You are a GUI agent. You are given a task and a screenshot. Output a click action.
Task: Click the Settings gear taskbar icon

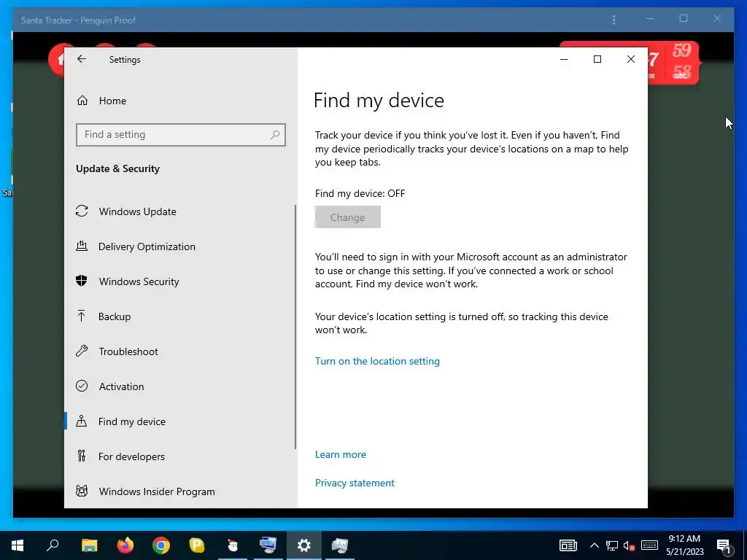(x=304, y=545)
